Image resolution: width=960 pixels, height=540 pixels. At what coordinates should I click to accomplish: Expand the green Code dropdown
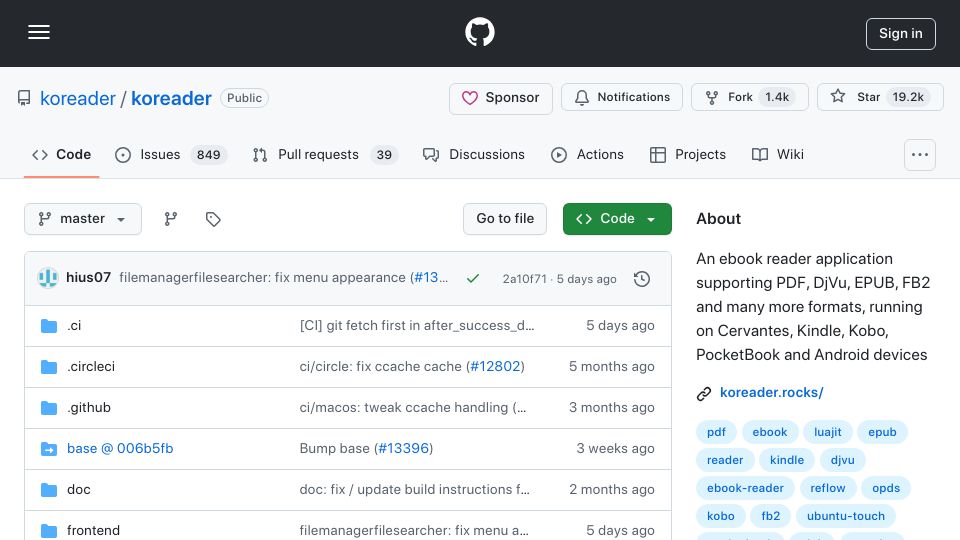pyautogui.click(x=617, y=219)
